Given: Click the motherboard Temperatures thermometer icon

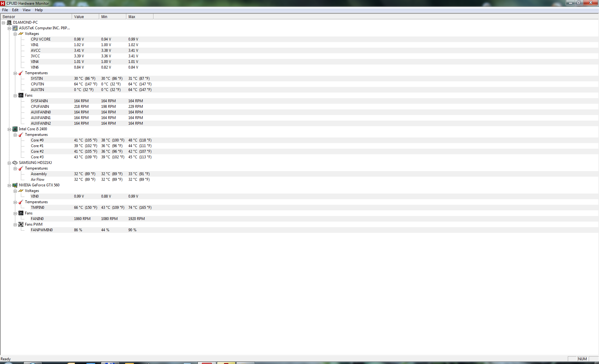Looking at the screenshot, I should click(x=21, y=73).
